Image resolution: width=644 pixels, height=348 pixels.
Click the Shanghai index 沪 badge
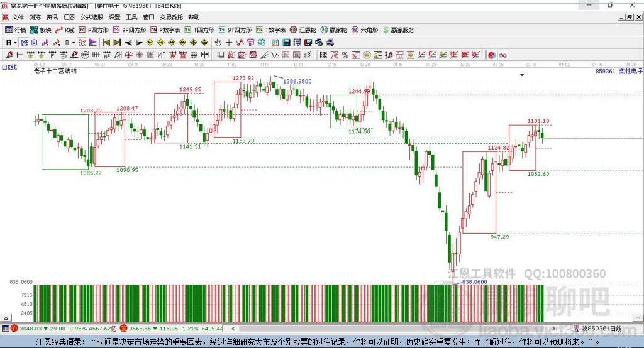(14, 329)
